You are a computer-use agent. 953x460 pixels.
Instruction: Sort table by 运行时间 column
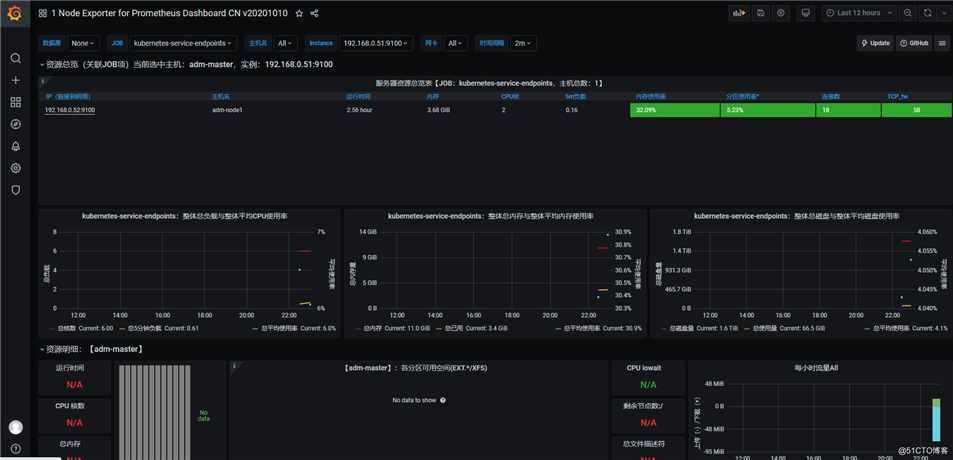[x=358, y=96]
